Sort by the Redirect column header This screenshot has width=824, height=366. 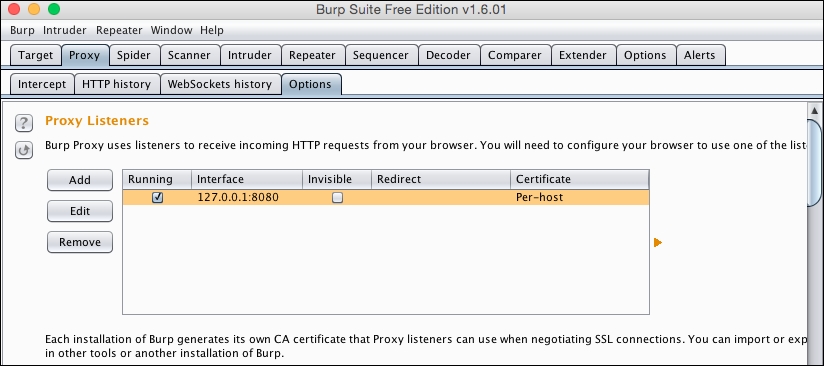[441, 179]
